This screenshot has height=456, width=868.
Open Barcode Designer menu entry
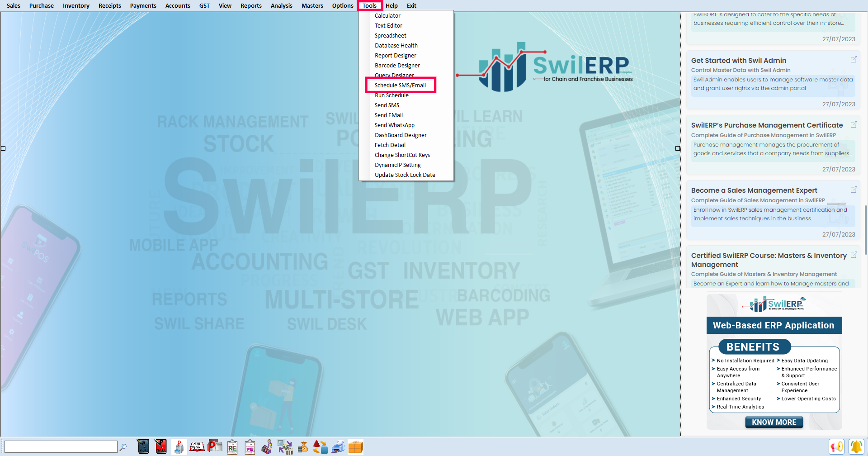click(406, 66)
